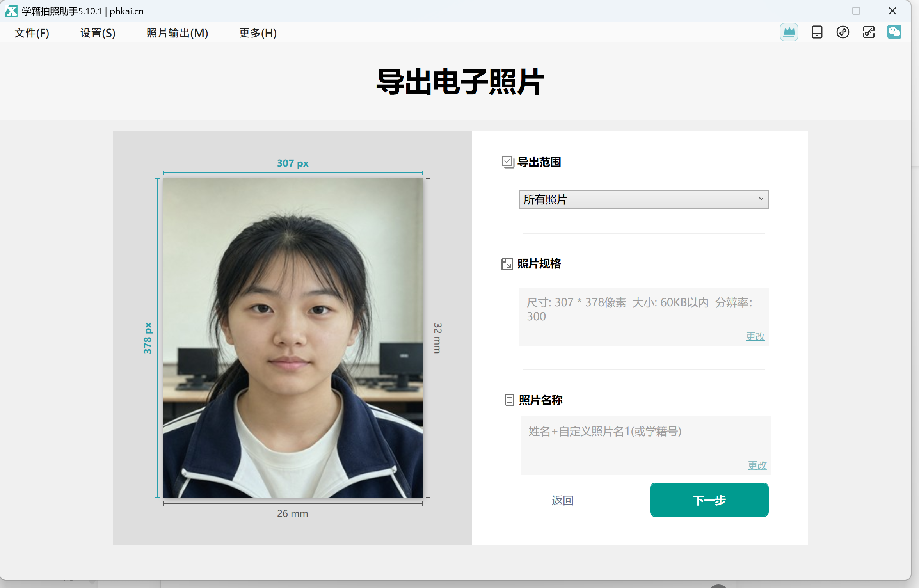Click the 导出范围 section title
This screenshot has width=919, height=588.
point(539,162)
